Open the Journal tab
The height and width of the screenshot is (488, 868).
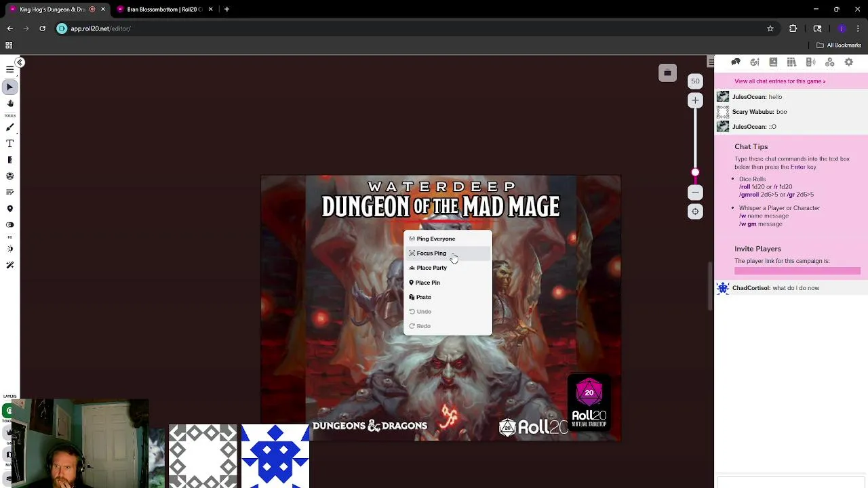click(x=773, y=62)
